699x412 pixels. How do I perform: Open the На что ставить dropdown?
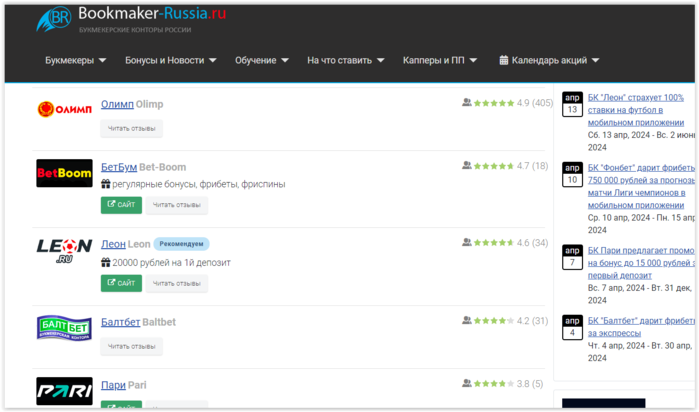(x=345, y=60)
